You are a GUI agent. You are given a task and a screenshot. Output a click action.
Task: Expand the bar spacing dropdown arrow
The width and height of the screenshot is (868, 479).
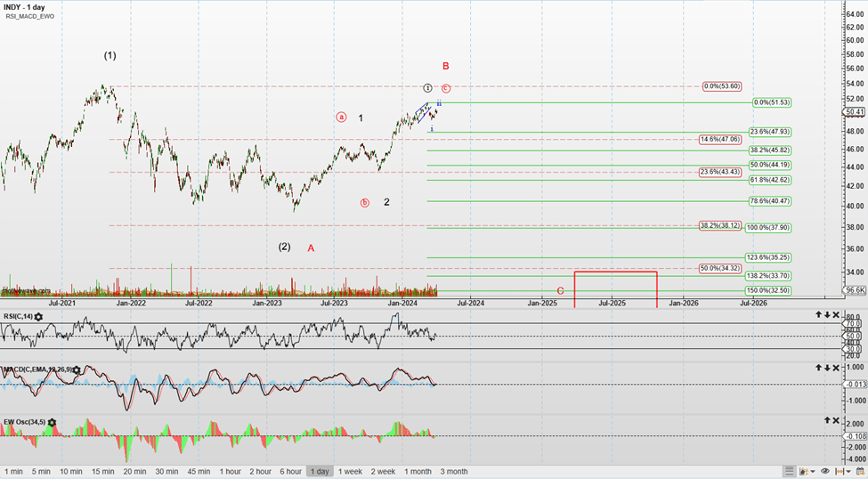(848, 472)
